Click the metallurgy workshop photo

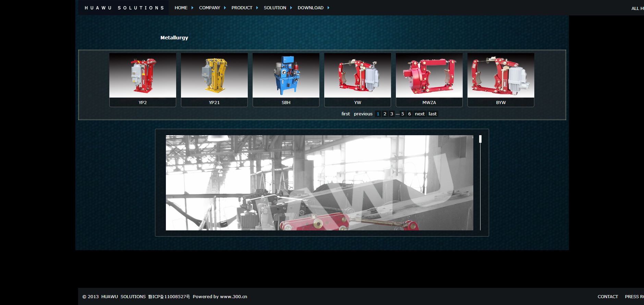point(319,183)
